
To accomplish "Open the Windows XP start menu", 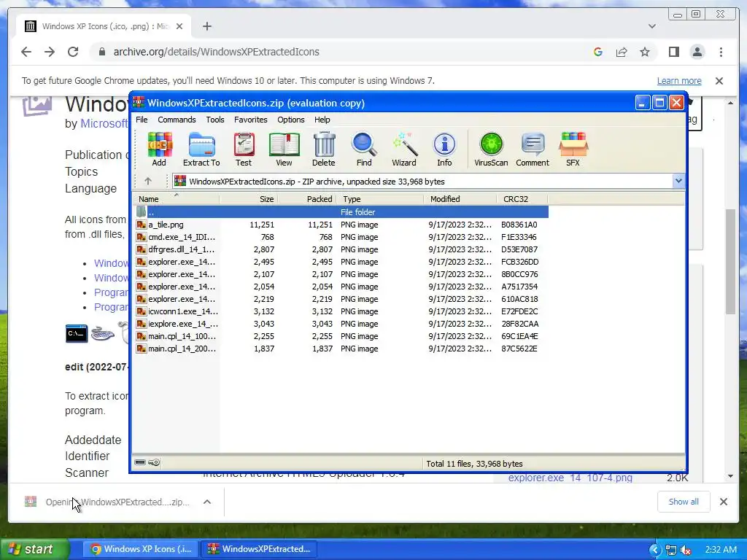I will click(34, 549).
